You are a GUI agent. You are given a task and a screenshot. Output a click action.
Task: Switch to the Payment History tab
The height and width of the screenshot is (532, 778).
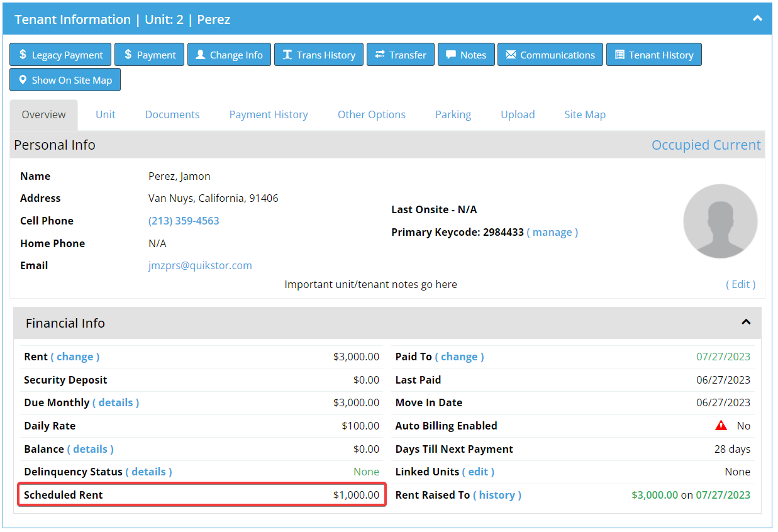pyautogui.click(x=269, y=114)
